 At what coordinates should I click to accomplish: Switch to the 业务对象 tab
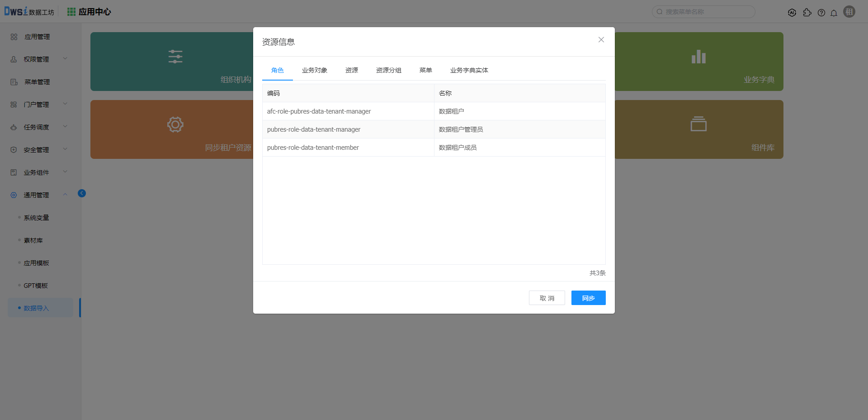(314, 70)
